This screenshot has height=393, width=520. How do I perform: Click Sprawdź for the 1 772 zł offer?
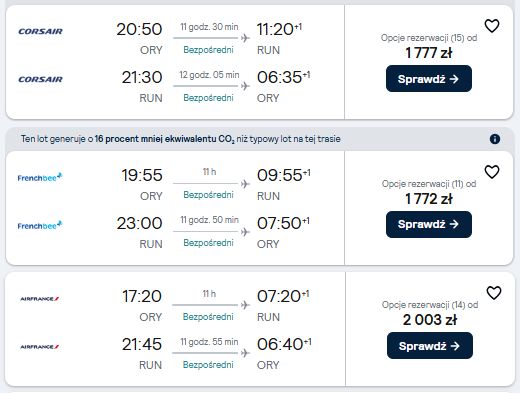point(429,224)
